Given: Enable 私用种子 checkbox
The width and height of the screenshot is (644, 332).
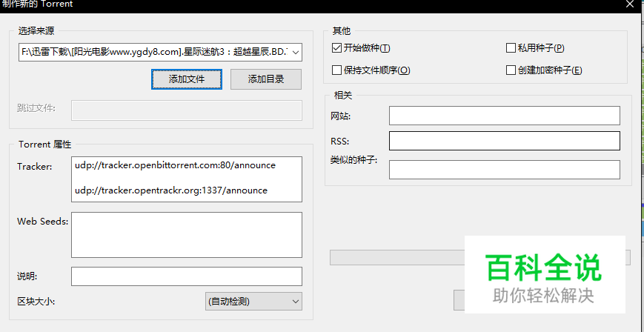Looking at the screenshot, I should [x=511, y=48].
